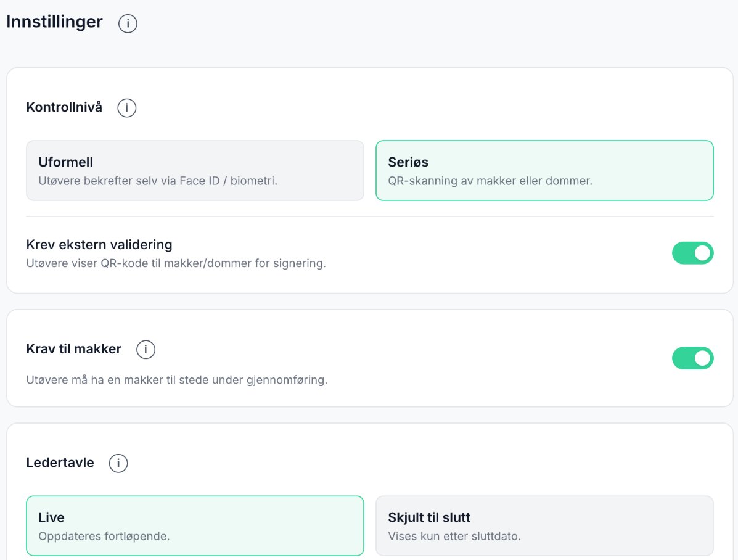Screen dimensions: 738x560
Task: Show info for Krav til makker
Action: pos(146,350)
